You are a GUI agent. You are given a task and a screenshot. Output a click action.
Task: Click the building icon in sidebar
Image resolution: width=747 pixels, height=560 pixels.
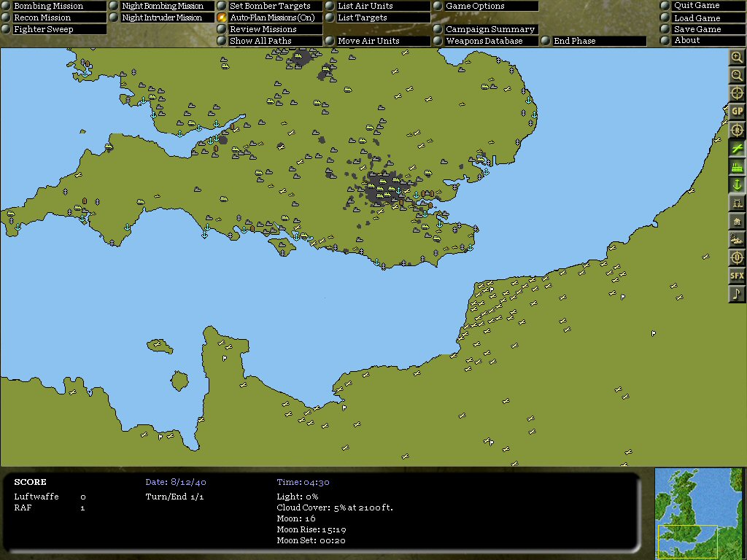(737, 222)
